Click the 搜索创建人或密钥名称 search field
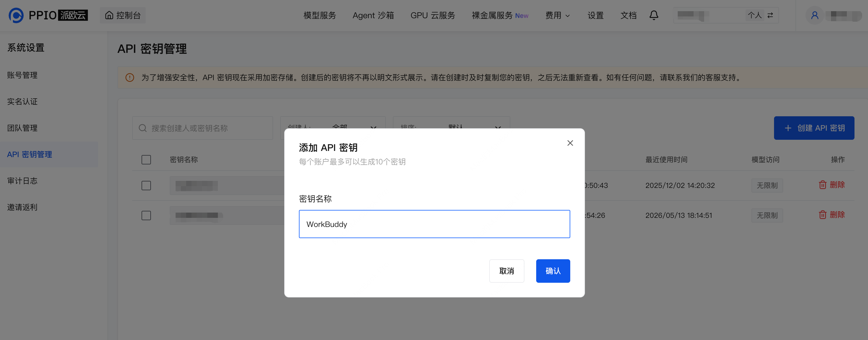The height and width of the screenshot is (340, 868). tap(203, 128)
